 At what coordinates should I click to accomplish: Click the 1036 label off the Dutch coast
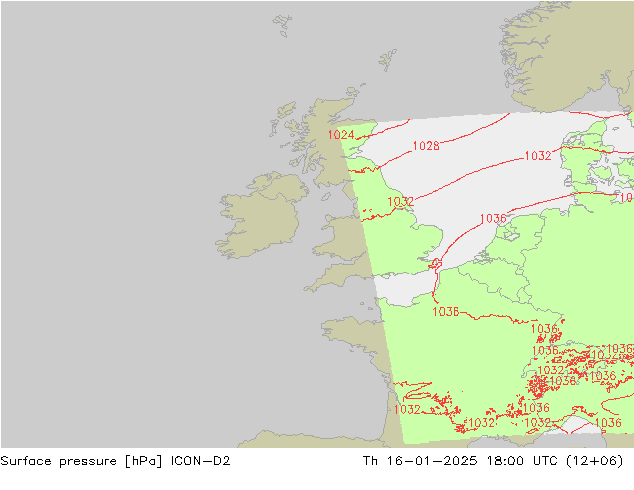point(493,219)
